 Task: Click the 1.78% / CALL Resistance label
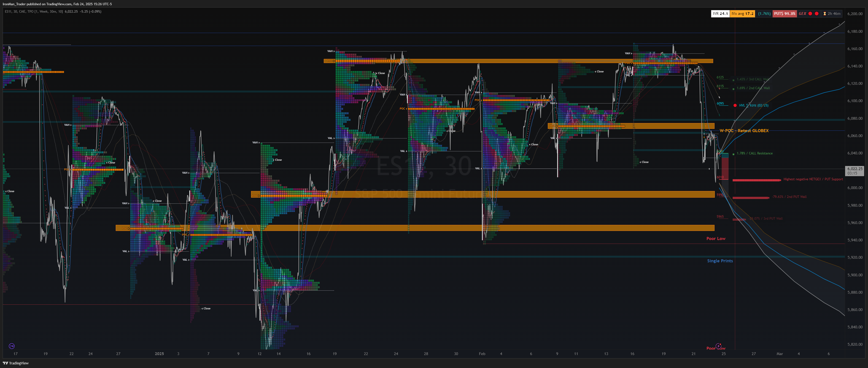pos(754,153)
